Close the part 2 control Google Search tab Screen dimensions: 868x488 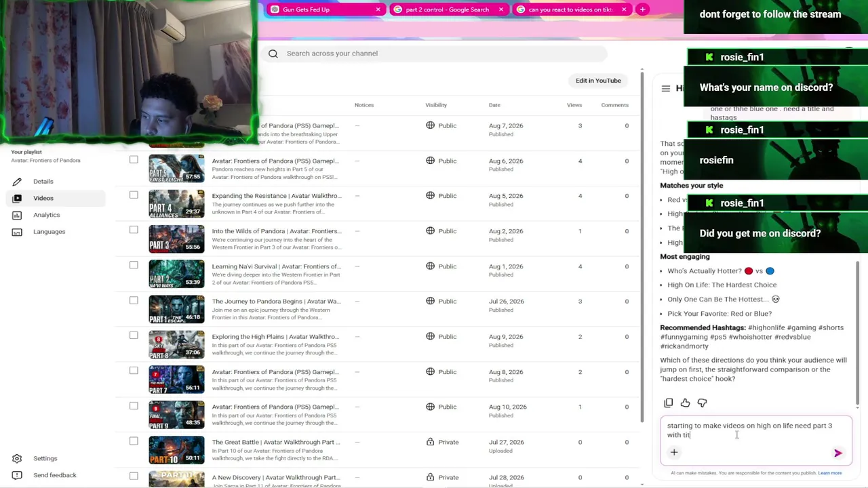point(501,9)
